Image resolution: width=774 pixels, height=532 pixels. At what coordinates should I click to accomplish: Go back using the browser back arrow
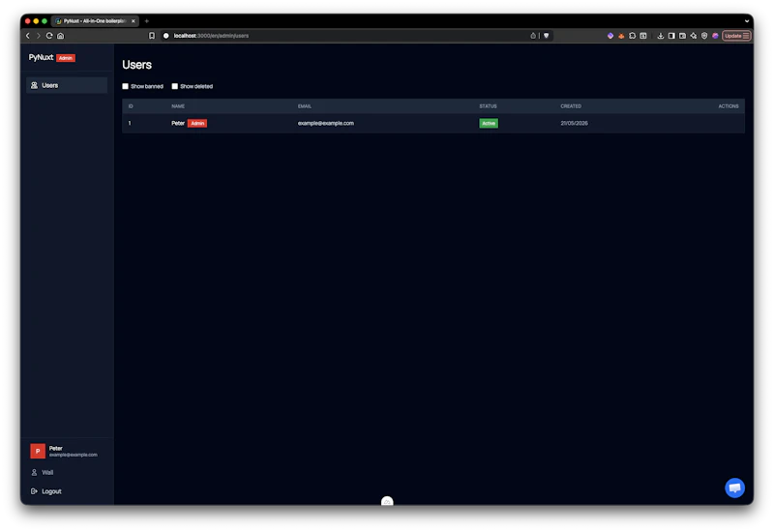click(28, 36)
